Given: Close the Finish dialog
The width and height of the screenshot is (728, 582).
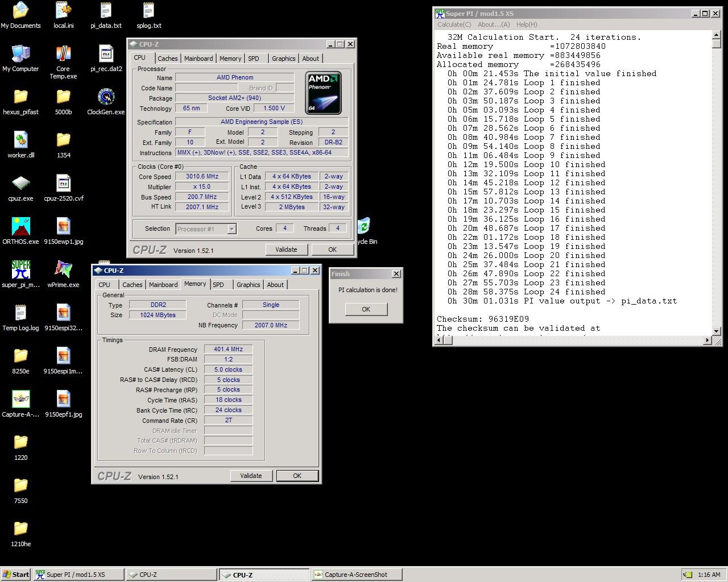Looking at the screenshot, I should (396, 274).
